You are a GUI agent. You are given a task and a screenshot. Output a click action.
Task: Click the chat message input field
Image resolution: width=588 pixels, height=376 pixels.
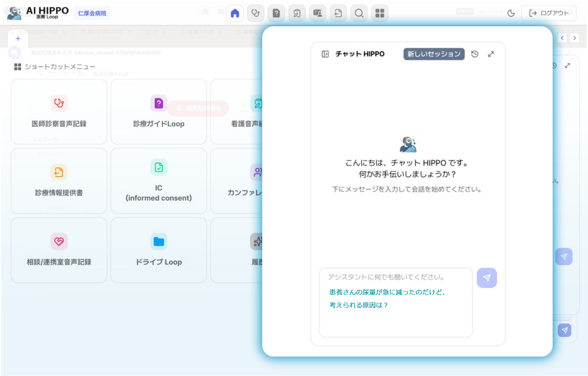click(x=396, y=303)
